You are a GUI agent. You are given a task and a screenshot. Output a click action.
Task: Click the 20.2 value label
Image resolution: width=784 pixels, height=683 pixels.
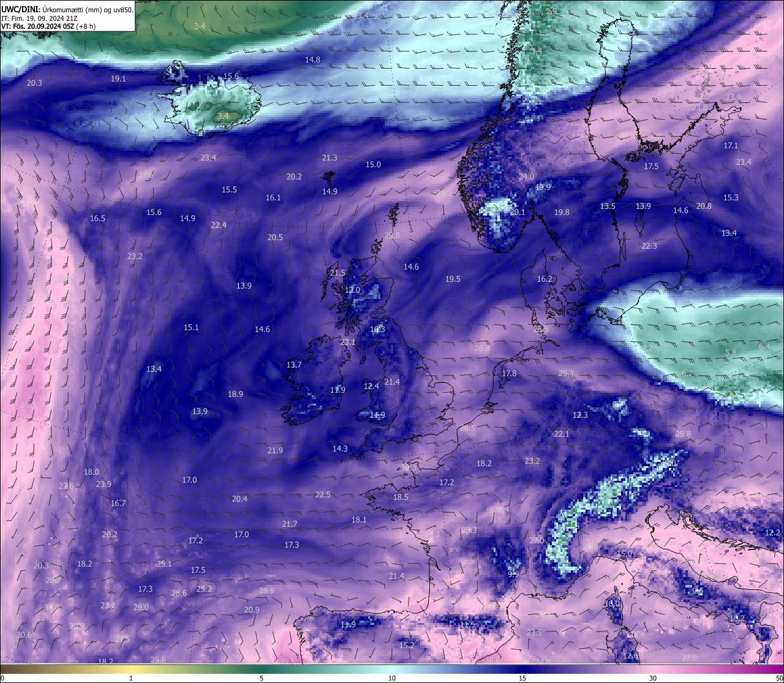click(x=294, y=177)
